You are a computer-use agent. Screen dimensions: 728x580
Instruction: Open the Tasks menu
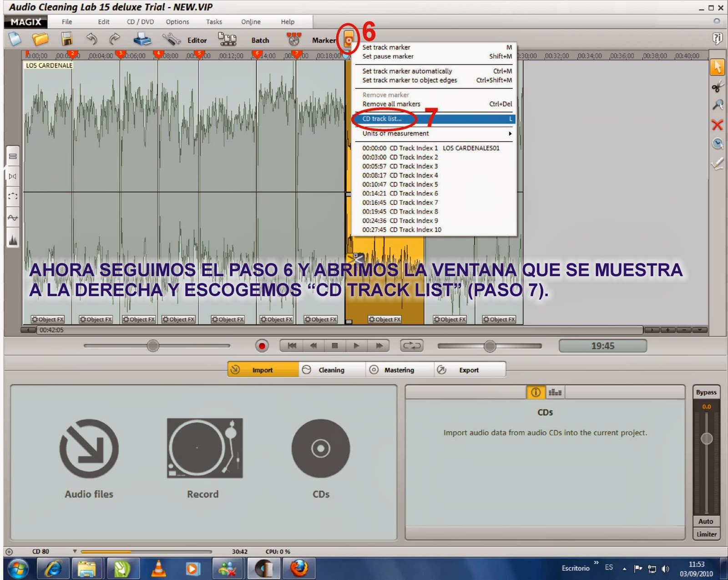click(214, 21)
